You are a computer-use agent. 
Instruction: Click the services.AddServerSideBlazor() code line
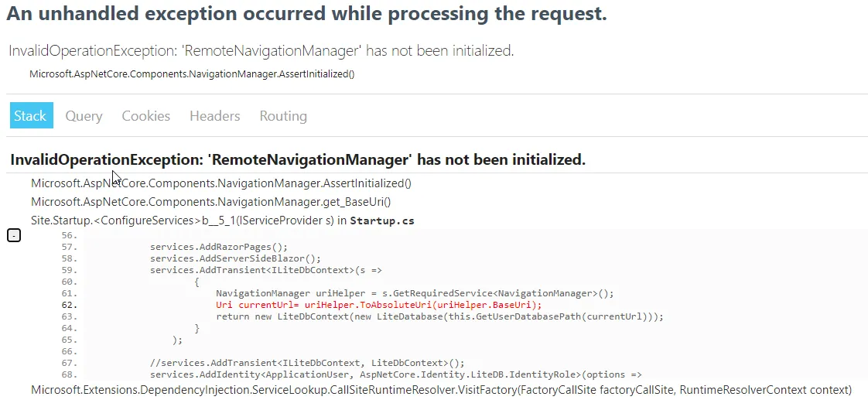click(235, 258)
